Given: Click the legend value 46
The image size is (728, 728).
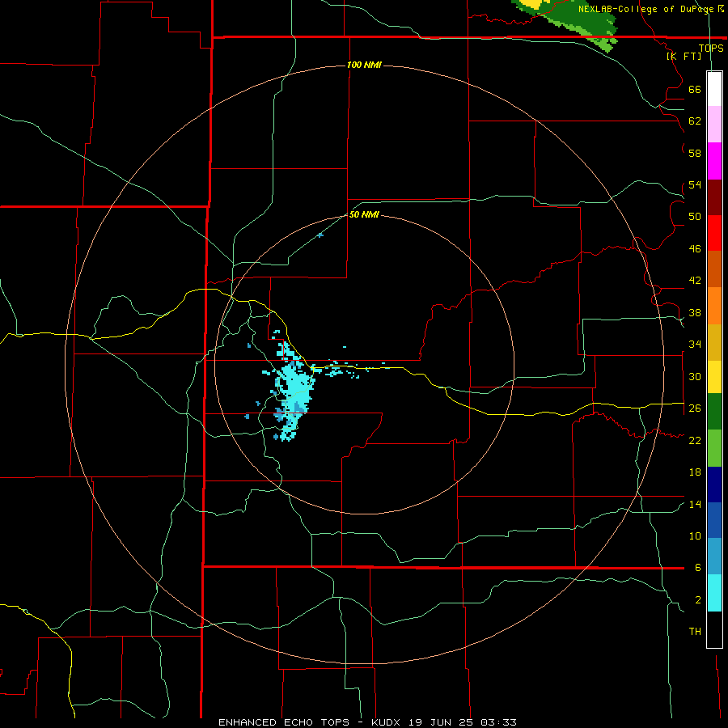Looking at the screenshot, I should tap(695, 249).
